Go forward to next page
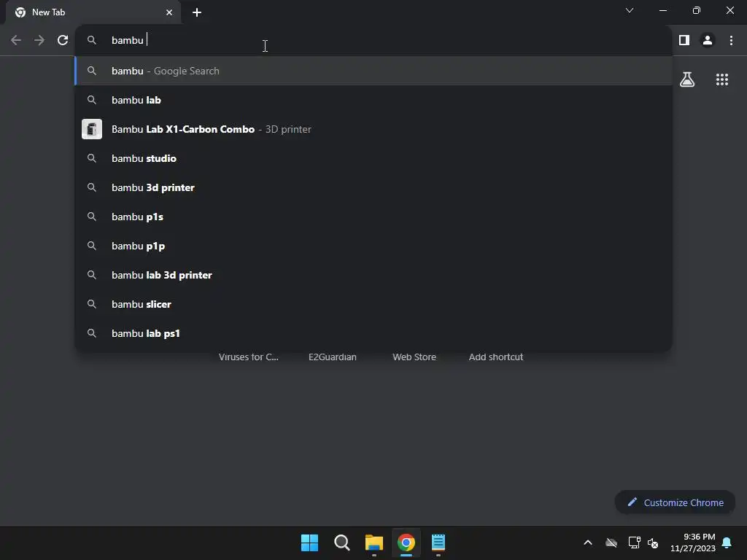The height and width of the screenshot is (560, 747). [x=39, y=41]
